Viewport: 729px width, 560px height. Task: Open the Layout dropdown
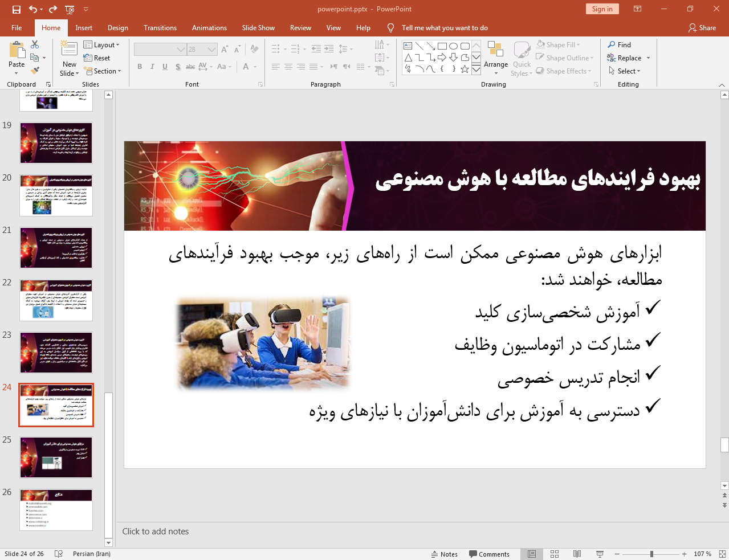coord(101,44)
